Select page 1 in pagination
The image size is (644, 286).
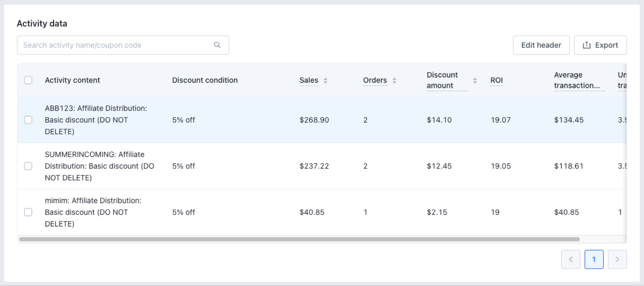(x=594, y=259)
